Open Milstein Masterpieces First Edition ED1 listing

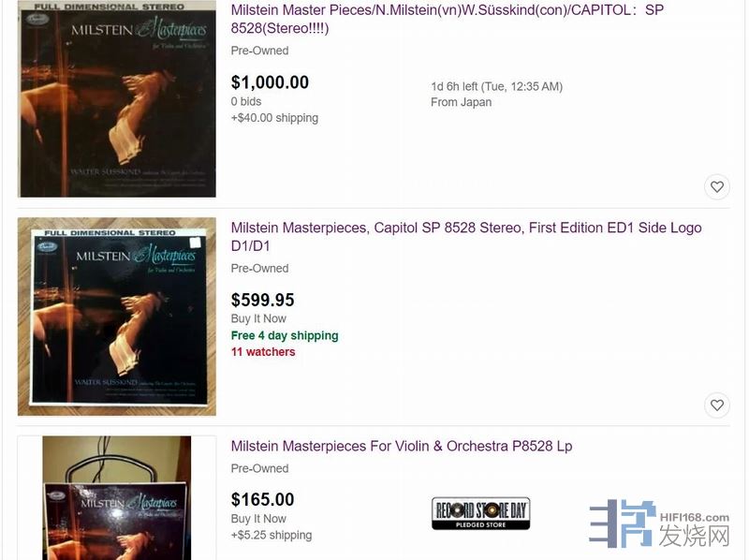point(466,237)
